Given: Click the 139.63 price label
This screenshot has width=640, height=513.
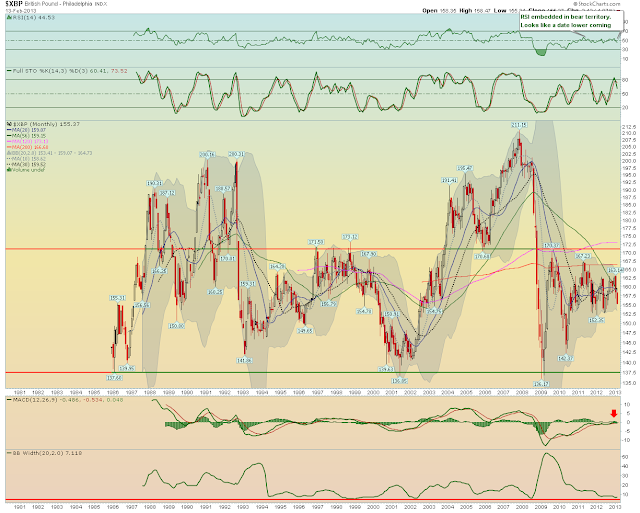Looking at the screenshot, I should coord(386,369).
